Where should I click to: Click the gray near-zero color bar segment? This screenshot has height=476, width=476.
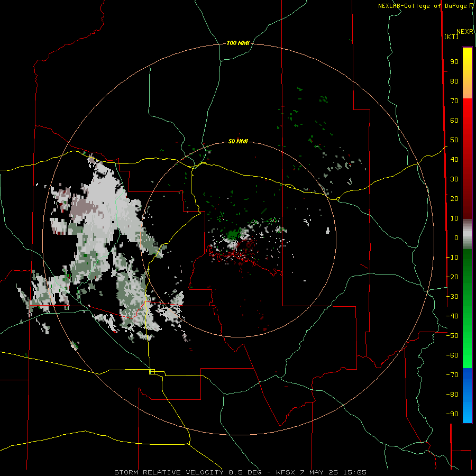467,234
